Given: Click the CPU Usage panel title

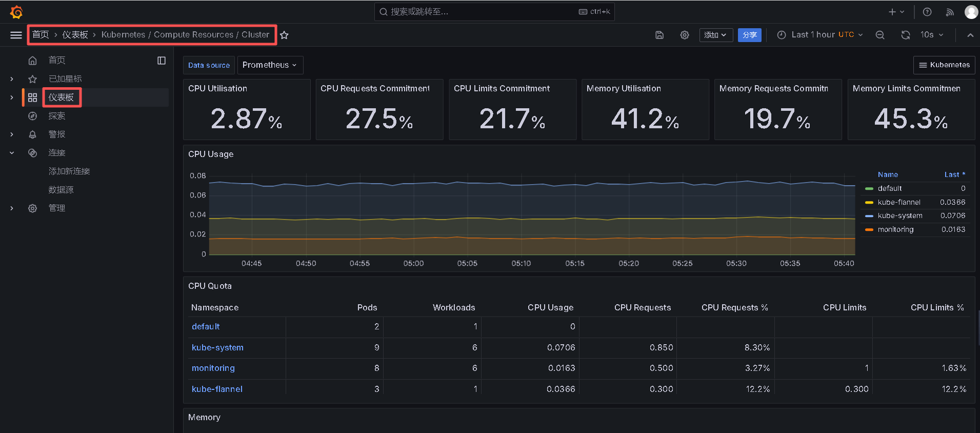Looking at the screenshot, I should 211,154.
